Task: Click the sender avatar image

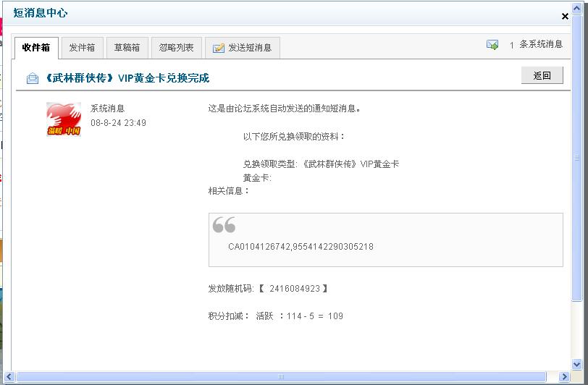Action: tap(64, 119)
